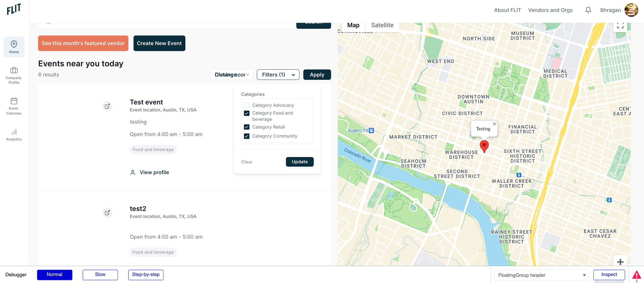644x283 pixels.
Task: Close the Testing map popup
Action: tap(494, 124)
